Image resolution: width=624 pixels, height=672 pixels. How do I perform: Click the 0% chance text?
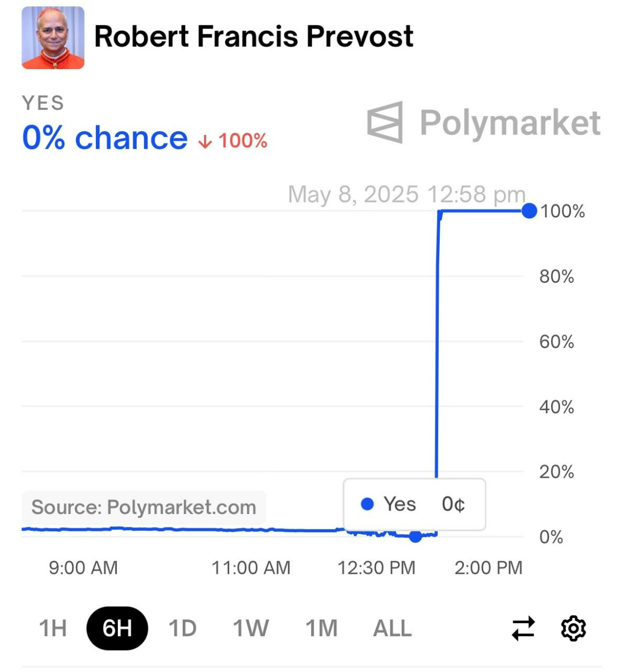click(x=105, y=138)
